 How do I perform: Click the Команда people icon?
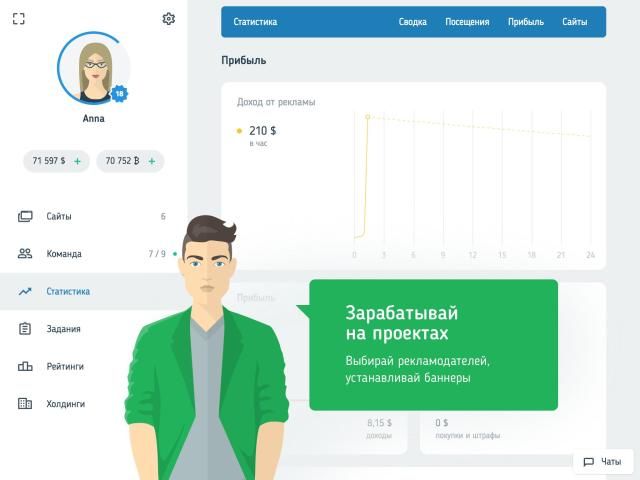(25, 254)
